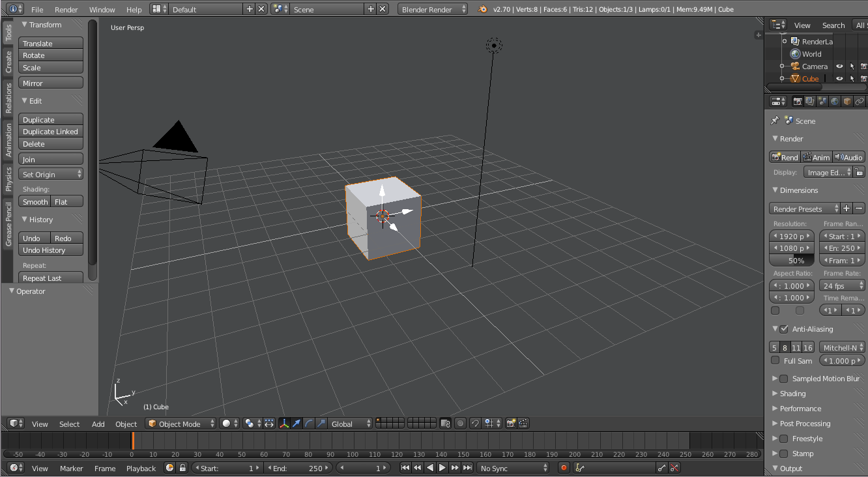Open the Render Layers properties tab icon

tap(809, 102)
